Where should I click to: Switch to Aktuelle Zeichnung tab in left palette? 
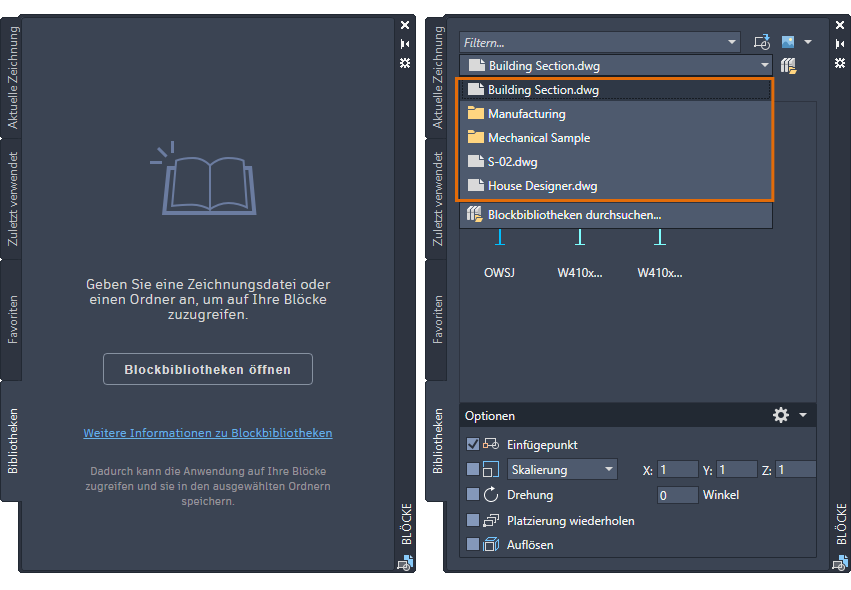(x=12, y=77)
